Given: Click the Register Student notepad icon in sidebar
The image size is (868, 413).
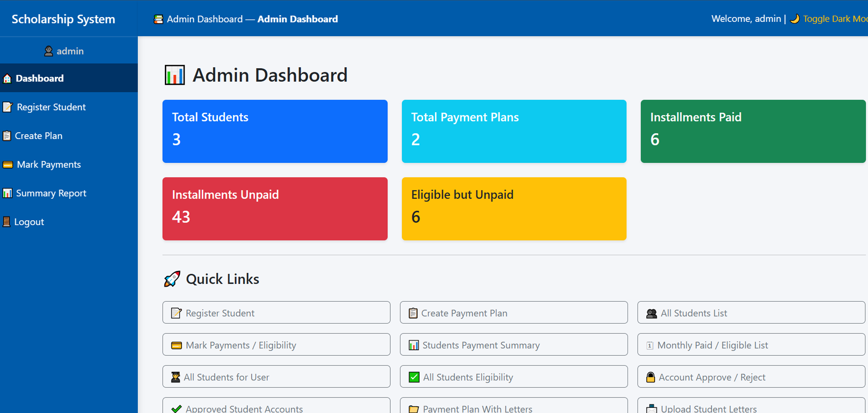Looking at the screenshot, I should pyautogui.click(x=7, y=107).
